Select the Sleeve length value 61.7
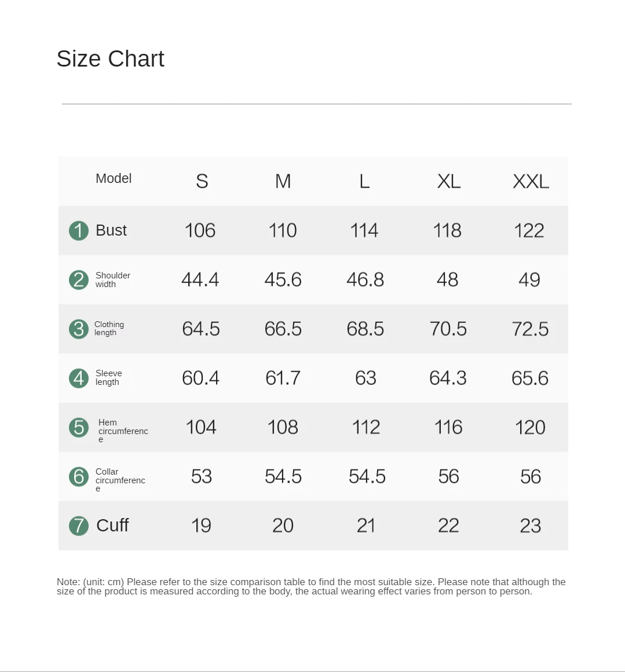 (283, 378)
